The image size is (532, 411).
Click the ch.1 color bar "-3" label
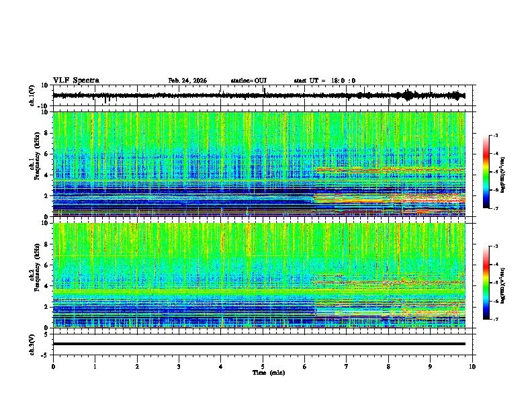coord(496,135)
